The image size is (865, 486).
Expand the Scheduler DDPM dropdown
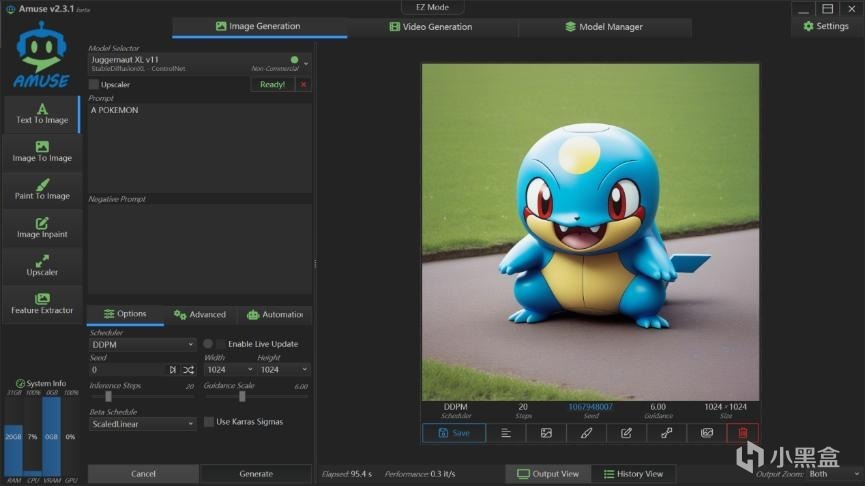tap(142, 344)
